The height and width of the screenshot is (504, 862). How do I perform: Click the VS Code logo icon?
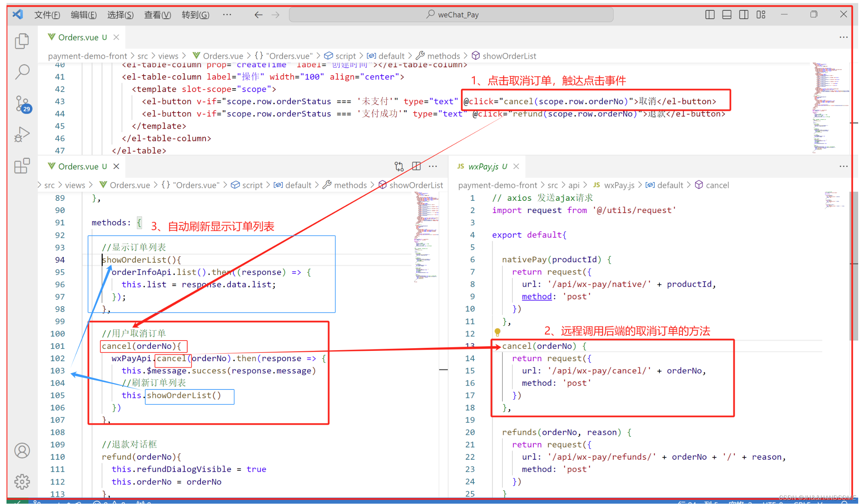(x=18, y=15)
